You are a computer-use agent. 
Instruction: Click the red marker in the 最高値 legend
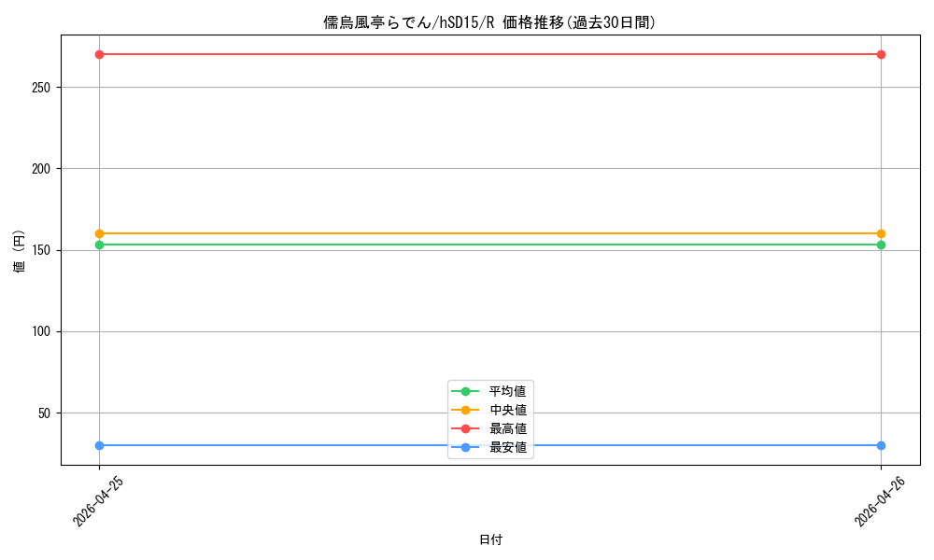(465, 428)
